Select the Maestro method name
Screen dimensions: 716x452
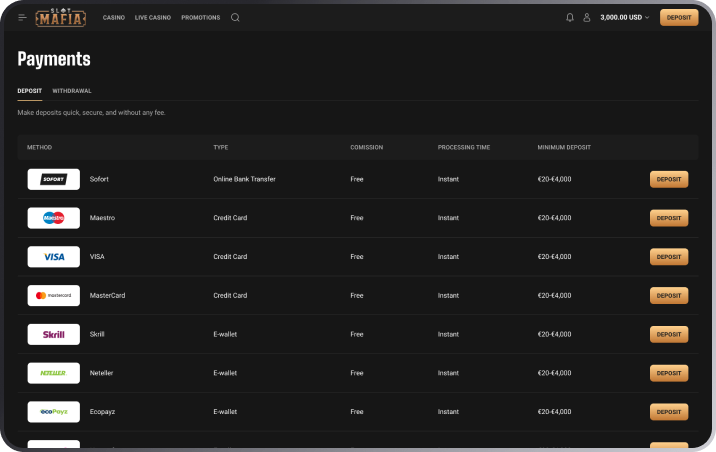[x=102, y=218]
